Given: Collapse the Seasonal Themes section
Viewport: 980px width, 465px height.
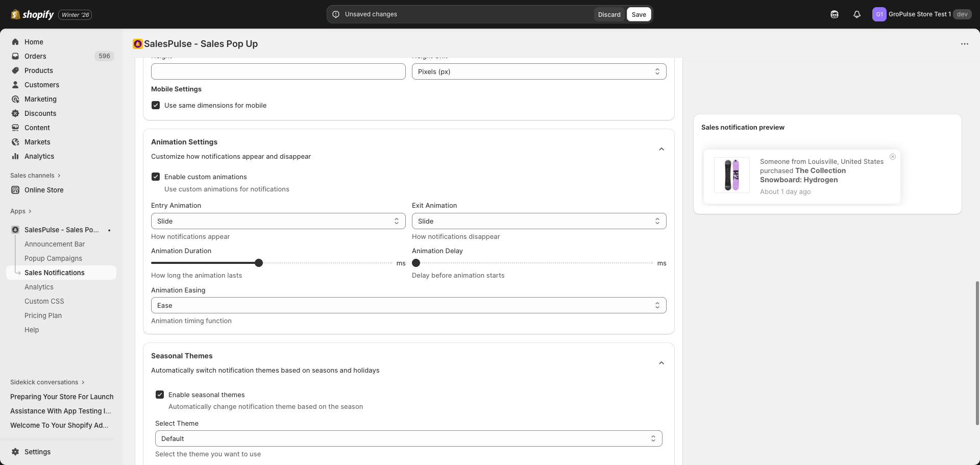Looking at the screenshot, I should 661,363.
